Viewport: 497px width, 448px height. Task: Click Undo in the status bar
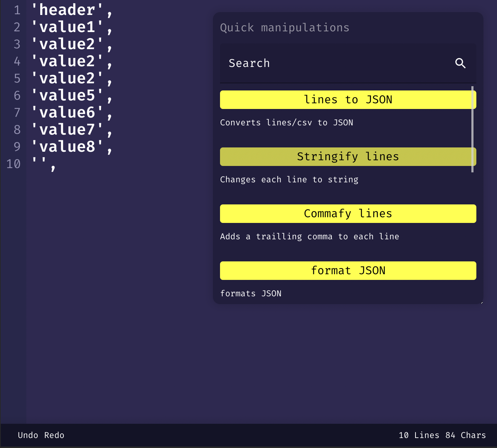pyautogui.click(x=28, y=435)
